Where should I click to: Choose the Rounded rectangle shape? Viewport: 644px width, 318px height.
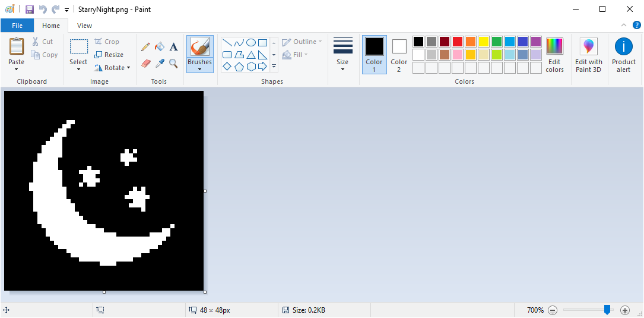click(227, 55)
